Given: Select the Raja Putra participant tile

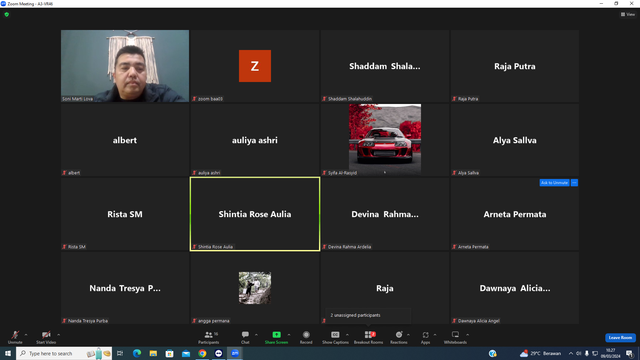Looking at the screenshot, I should pos(515,66).
